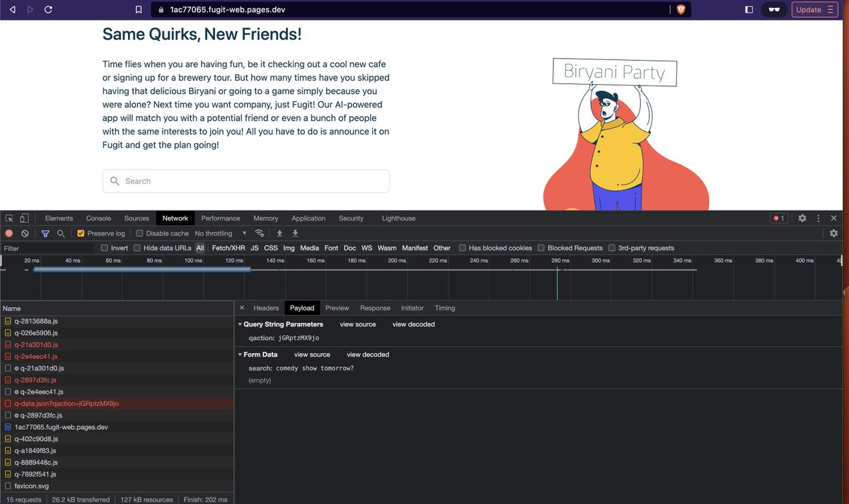Clear the network log
The width and height of the screenshot is (849, 504).
(25, 233)
